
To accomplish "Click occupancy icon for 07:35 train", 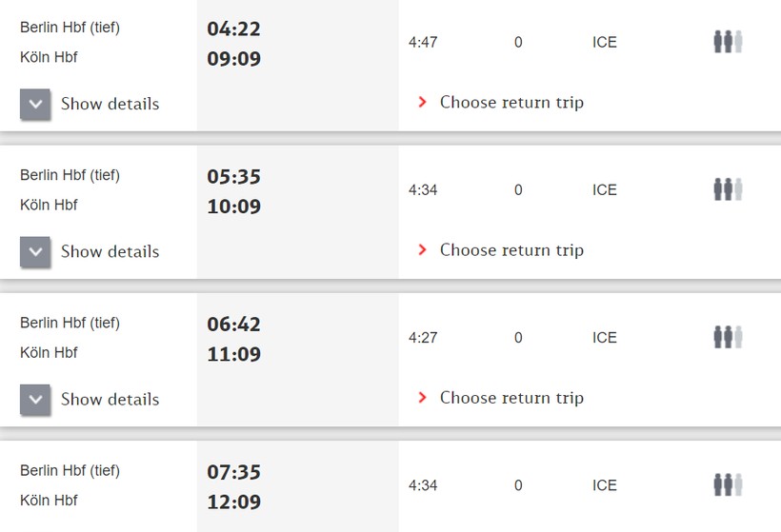I will point(728,484).
